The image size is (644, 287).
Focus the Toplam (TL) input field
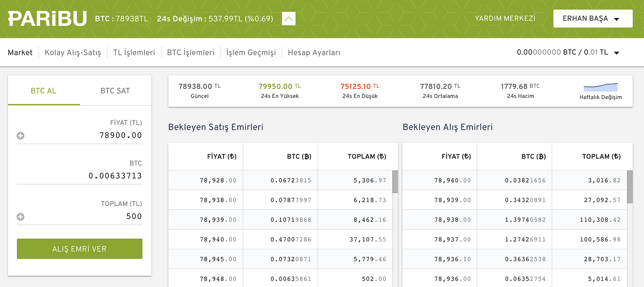[80, 216]
